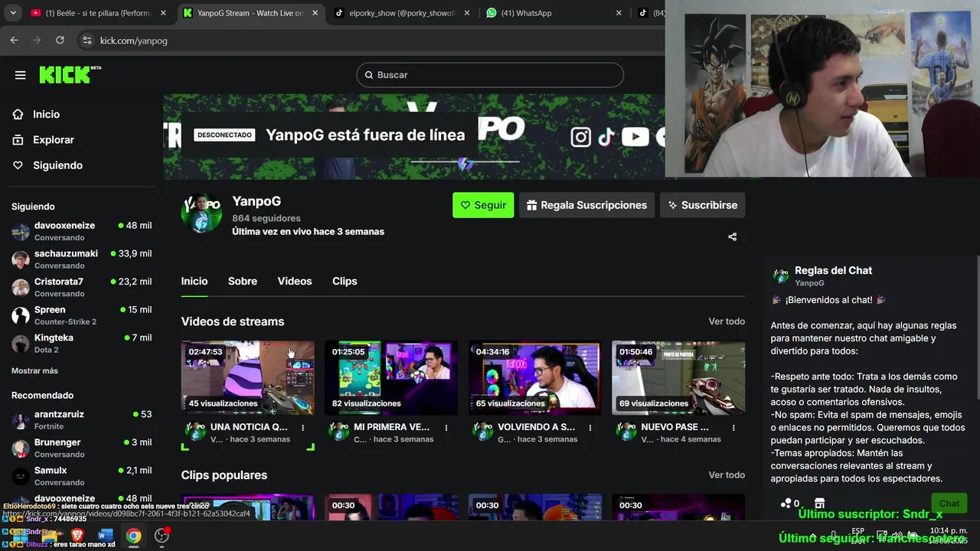Open the 01:50:46 stream video thumbnail

click(678, 377)
